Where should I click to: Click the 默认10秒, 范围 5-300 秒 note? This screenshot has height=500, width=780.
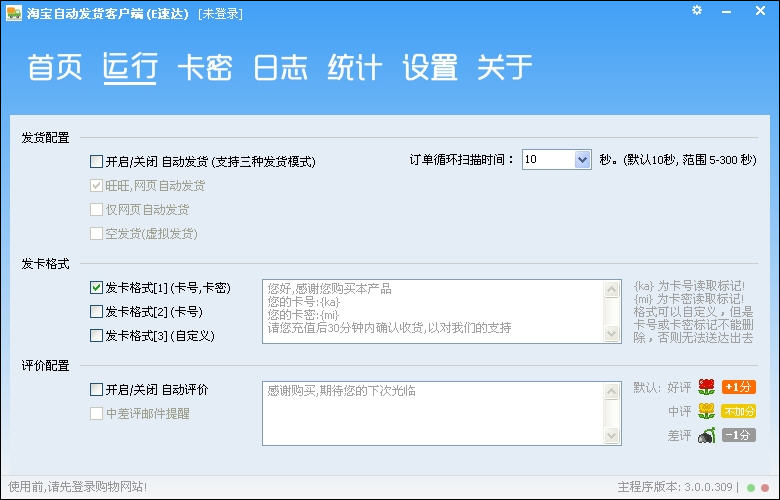tap(690, 160)
